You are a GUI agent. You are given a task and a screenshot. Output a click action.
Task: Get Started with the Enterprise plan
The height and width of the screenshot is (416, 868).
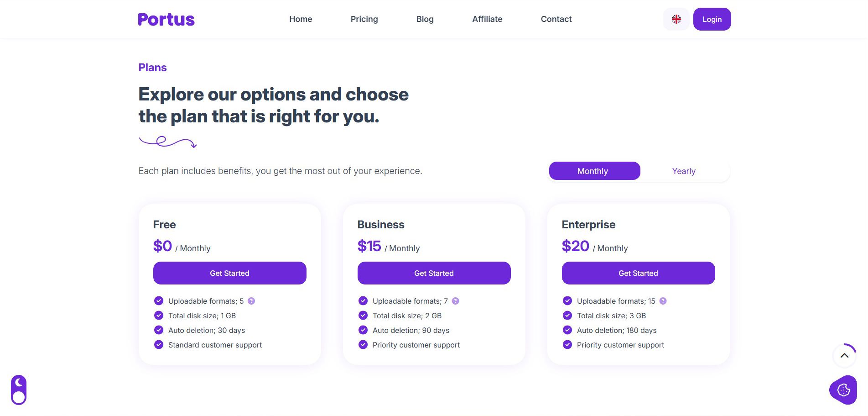coord(638,273)
